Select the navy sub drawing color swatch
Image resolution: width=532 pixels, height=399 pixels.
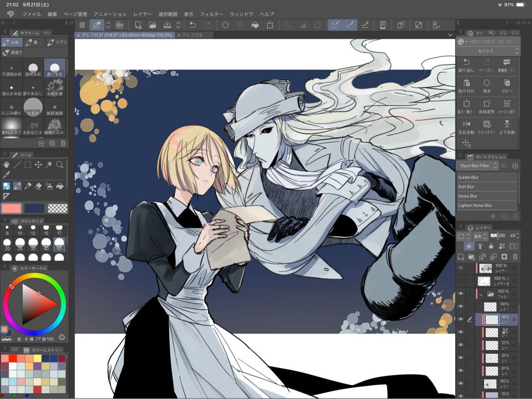(34, 209)
